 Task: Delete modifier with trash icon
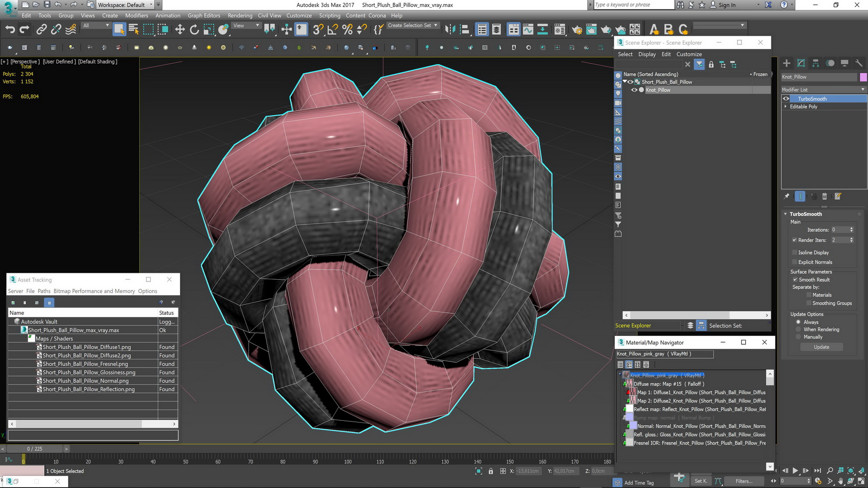coord(824,196)
